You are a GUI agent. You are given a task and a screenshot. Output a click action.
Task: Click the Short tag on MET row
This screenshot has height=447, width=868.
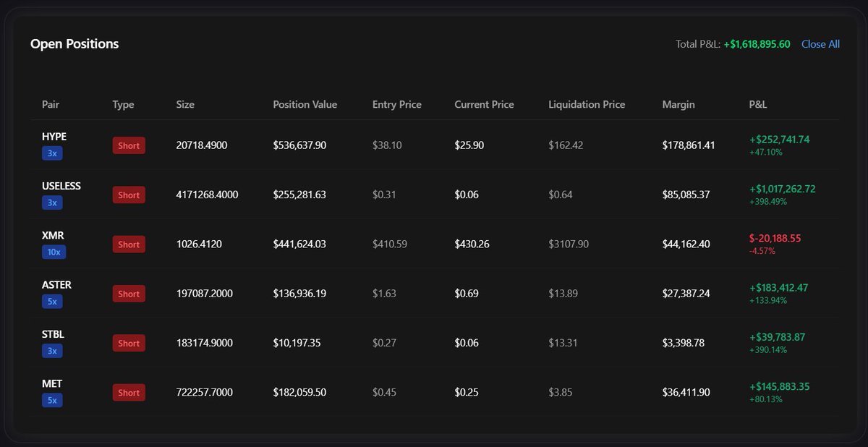pyautogui.click(x=129, y=393)
